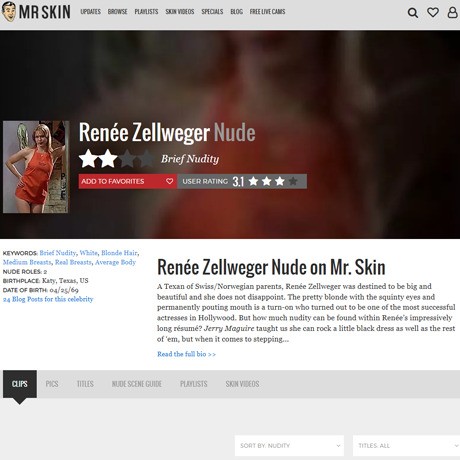Open 24 Blog Posts link
This screenshot has width=460, height=460.
(x=48, y=299)
